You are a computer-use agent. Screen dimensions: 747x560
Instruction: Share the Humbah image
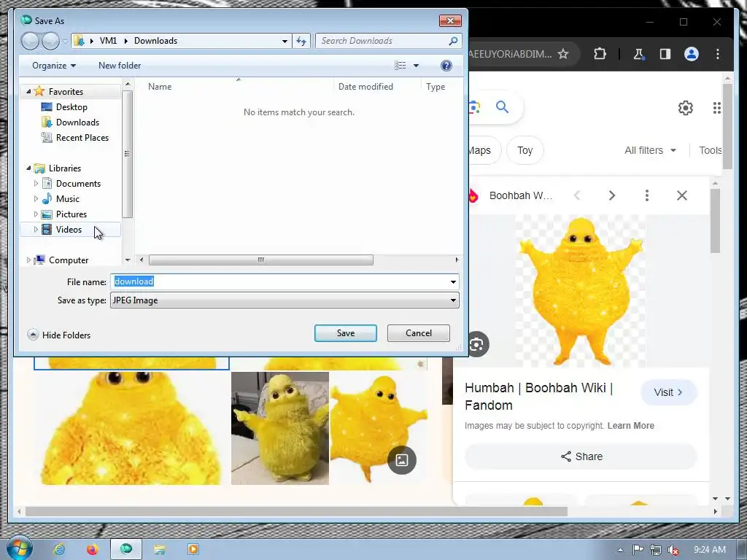(x=581, y=456)
